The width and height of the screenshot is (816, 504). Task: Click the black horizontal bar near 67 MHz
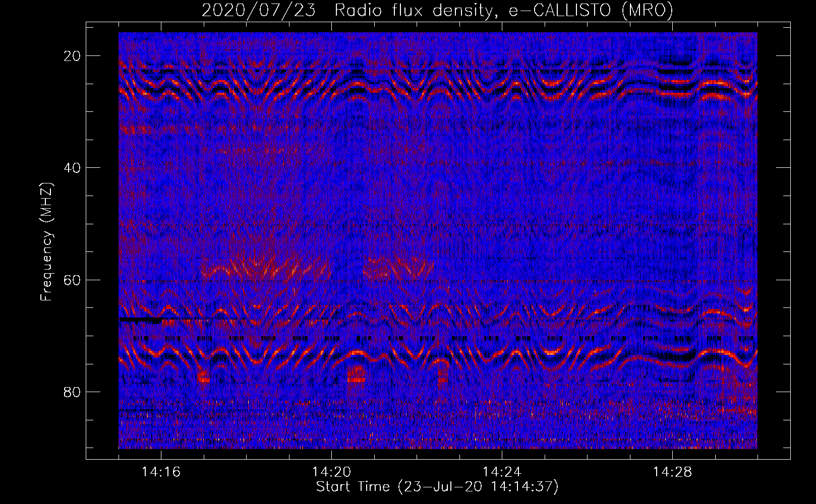[141, 320]
